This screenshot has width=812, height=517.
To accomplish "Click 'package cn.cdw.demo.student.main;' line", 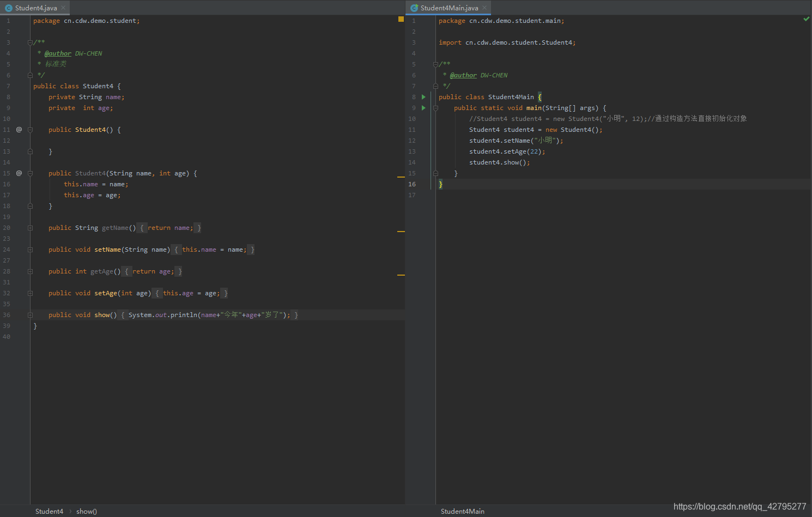I will [501, 21].
